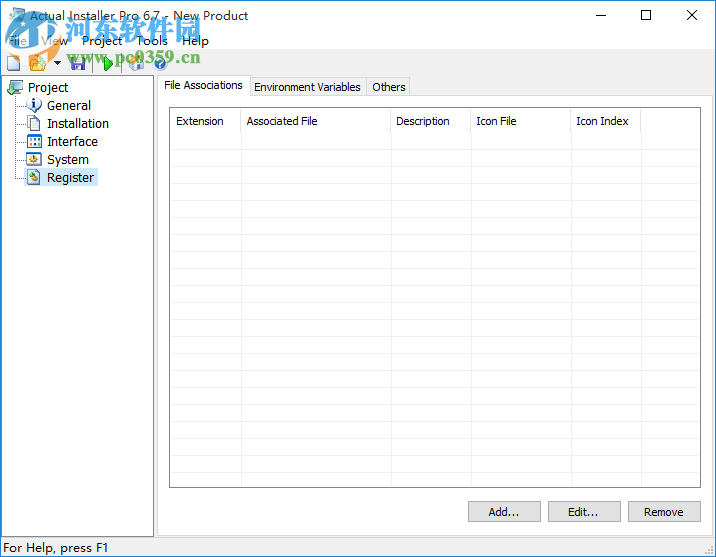Click the Installation document icon in tree
The image size is (716, 557).
[34, 123]
